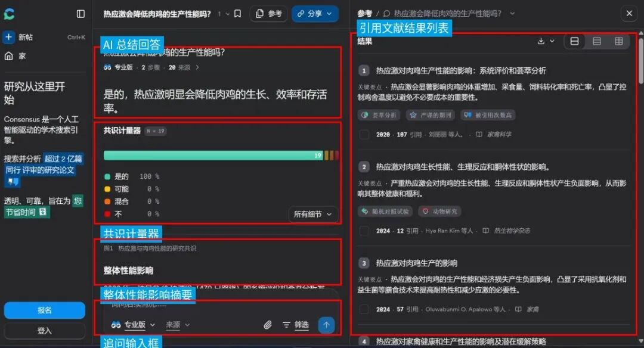Open the 专业版 mode dropdown in input bar
The width and height of the screenshot is (644, 348).
(x=134, y=325)
